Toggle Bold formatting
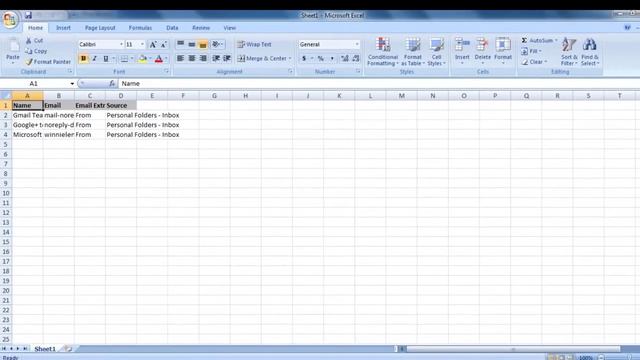640x360 pixels. coord(83,59)
